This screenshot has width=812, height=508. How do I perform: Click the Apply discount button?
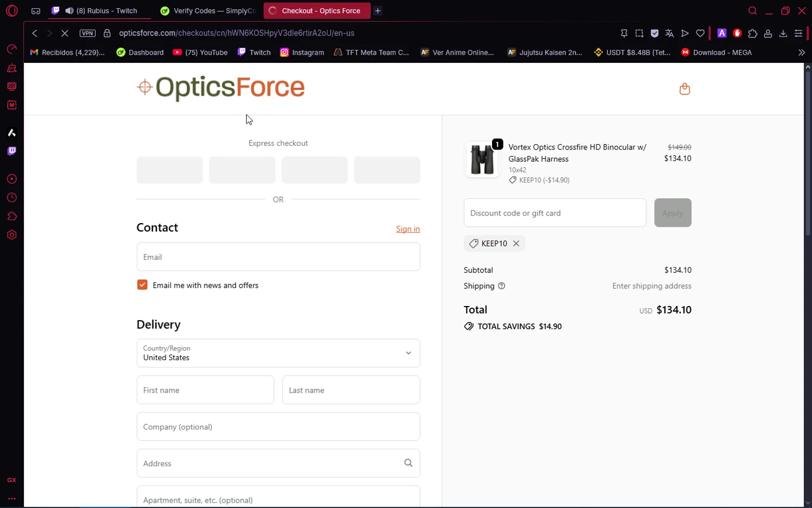point(672,213)
